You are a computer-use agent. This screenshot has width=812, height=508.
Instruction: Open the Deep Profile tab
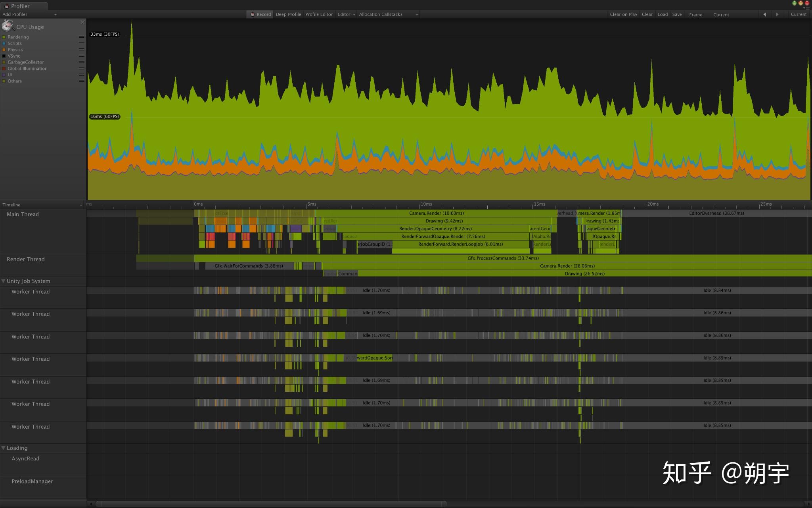289,14
